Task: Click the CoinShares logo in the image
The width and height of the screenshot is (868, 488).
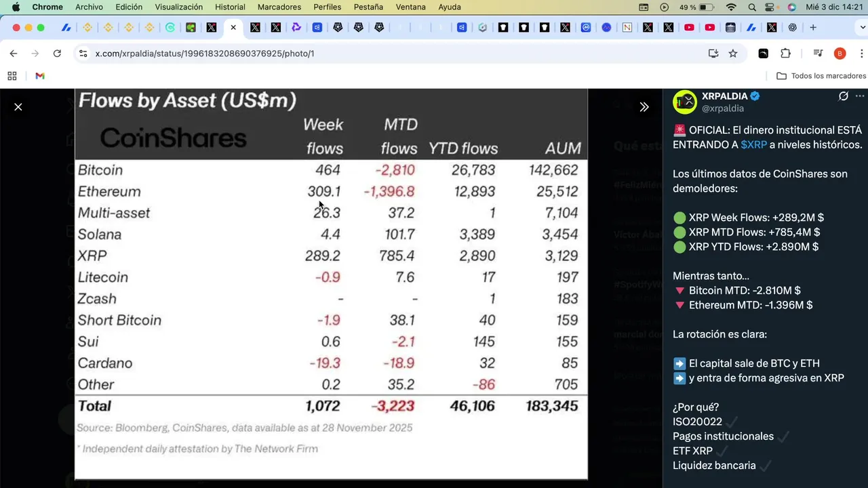Action: coord(173,138)
